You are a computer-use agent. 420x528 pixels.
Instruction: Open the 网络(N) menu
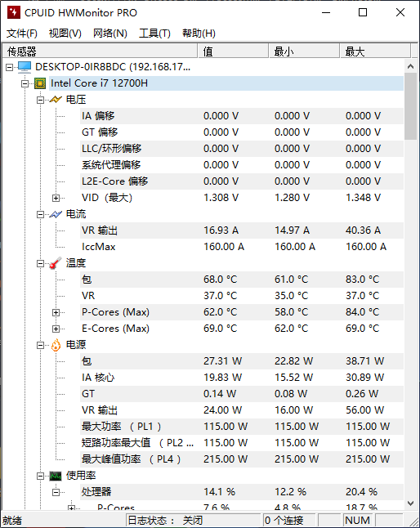click(x=110, y=33)
